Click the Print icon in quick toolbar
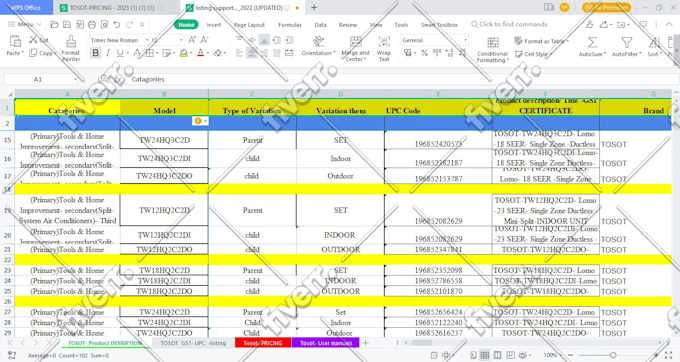 (x=92, y=25)
